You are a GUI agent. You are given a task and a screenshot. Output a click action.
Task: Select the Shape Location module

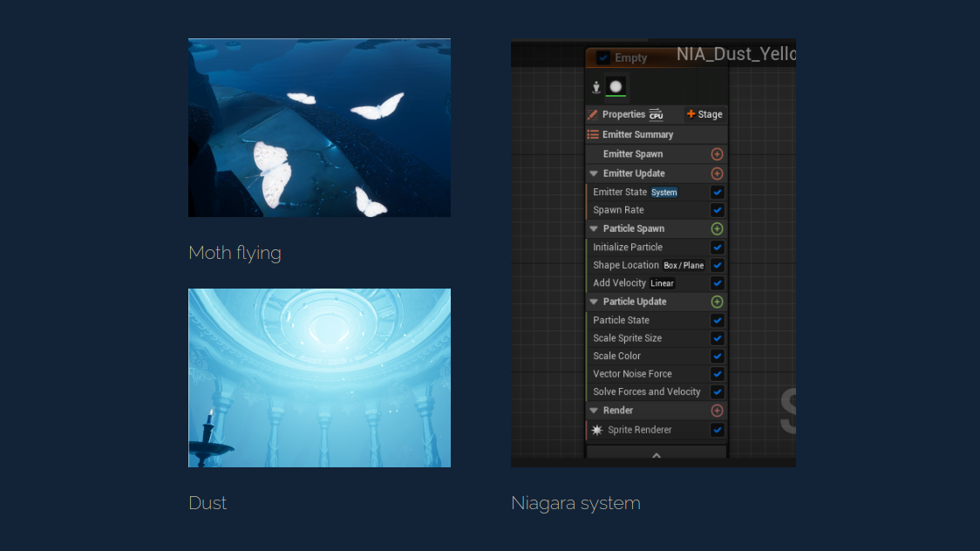coord(657,265)
